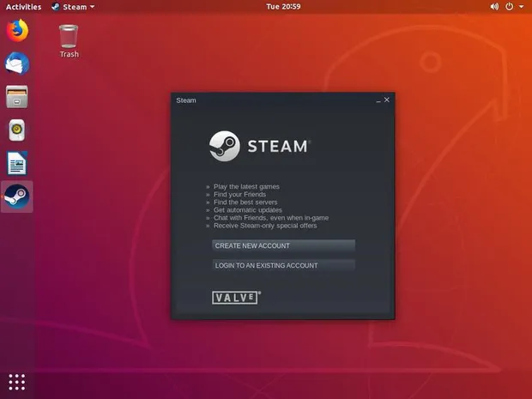Expand the system menu arrow in top bar
Viewport: 532px width, 399px height.
521,7
